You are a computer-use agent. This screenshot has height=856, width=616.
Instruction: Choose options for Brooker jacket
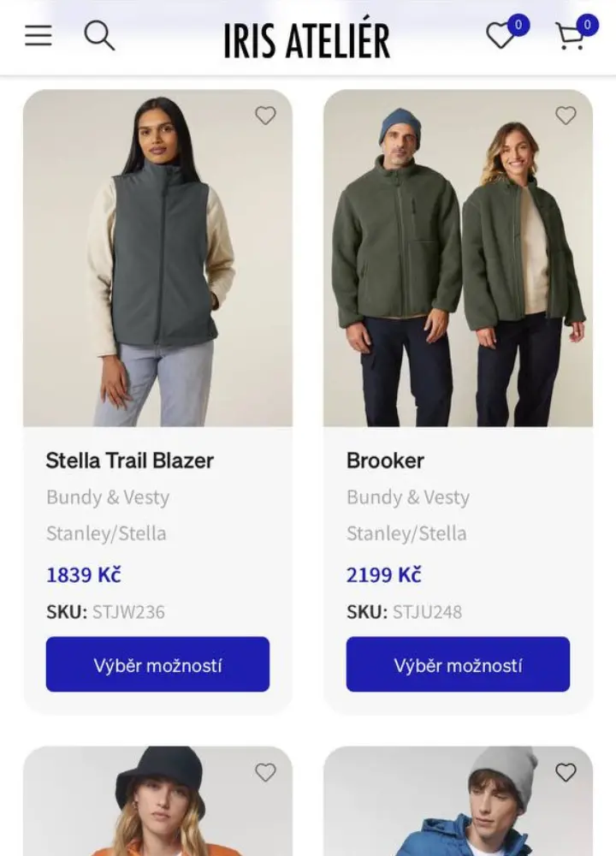(x=458, y=664)
